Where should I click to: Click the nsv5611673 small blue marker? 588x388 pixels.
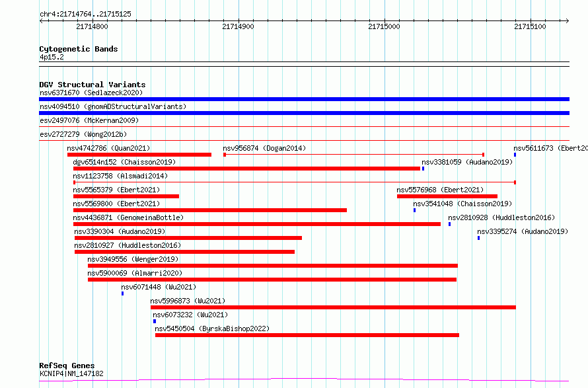[515, 155]
